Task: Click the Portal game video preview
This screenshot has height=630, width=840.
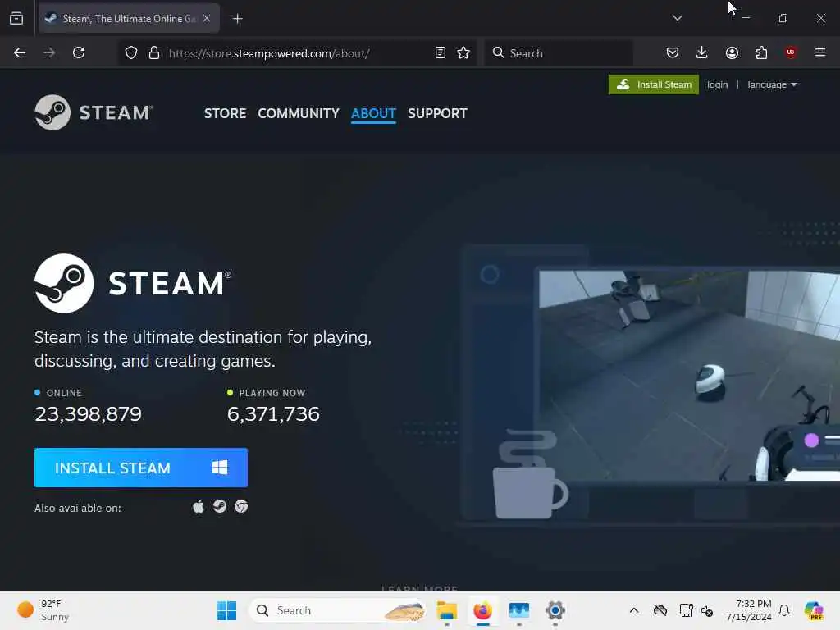Action: 689,376
